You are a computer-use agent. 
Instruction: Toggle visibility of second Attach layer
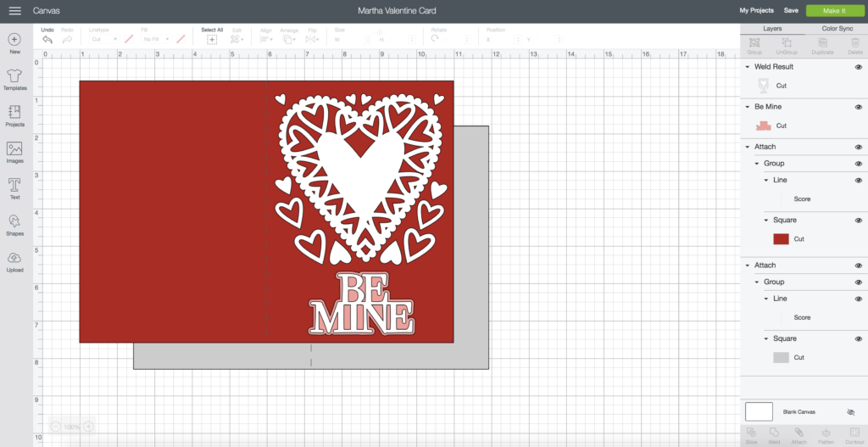(859, 265)
